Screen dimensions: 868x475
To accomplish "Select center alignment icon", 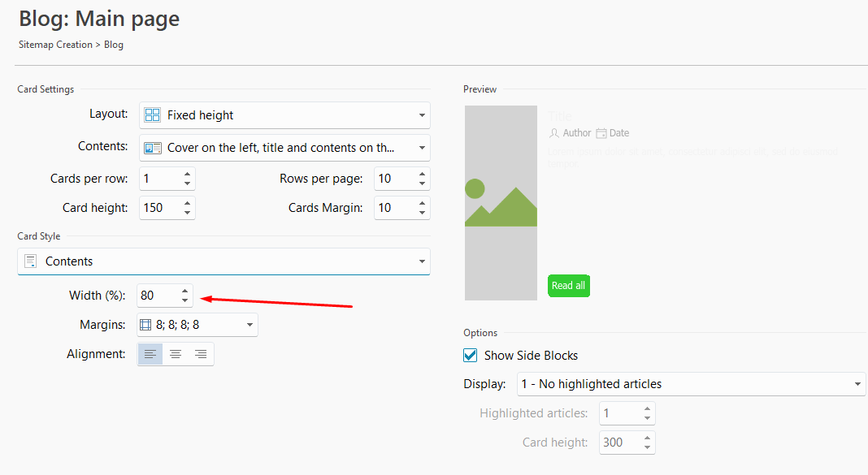I will 176,354.
